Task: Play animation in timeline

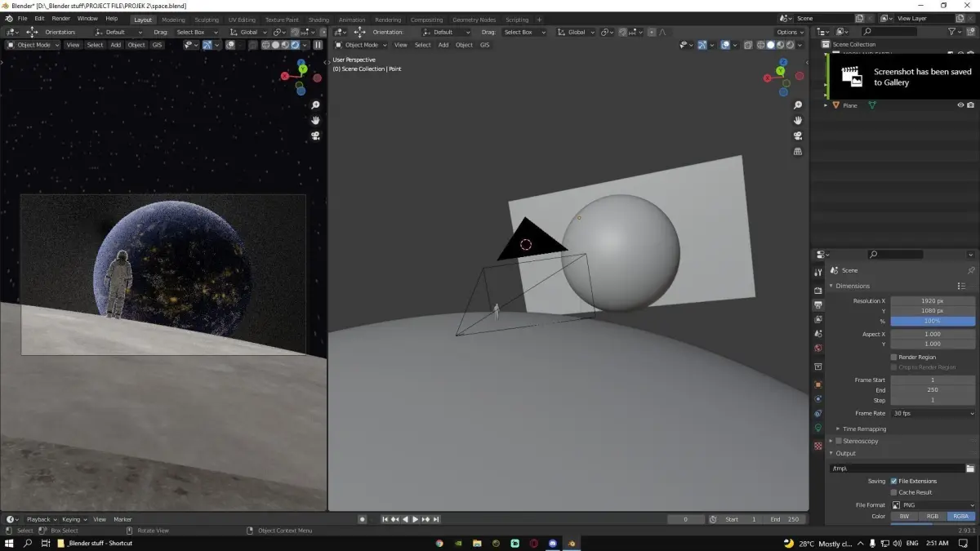Action: click(415, 519)
